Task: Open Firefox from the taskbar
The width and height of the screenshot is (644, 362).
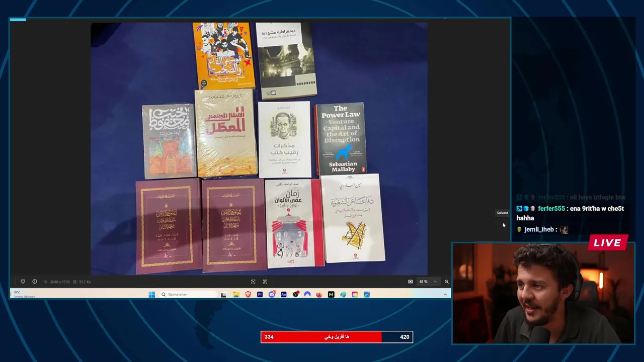Action: [319, 295]
